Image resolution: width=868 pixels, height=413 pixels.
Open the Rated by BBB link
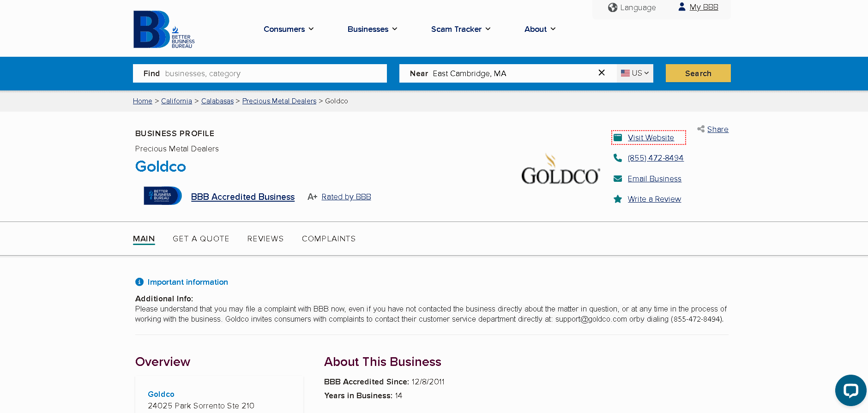346,197
